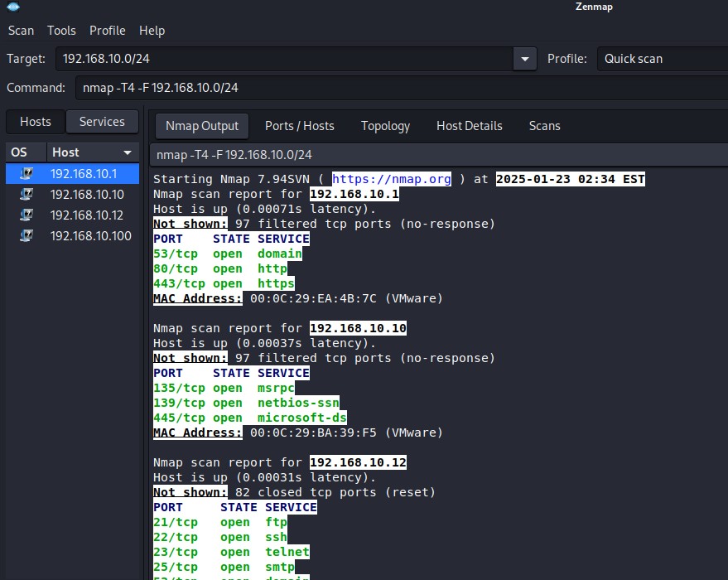Viewport: 728px width, 580px height.
Task: Click '82 closed tcp ports (reset)' line
Action: pyautogui.click(x=335, y=492)
